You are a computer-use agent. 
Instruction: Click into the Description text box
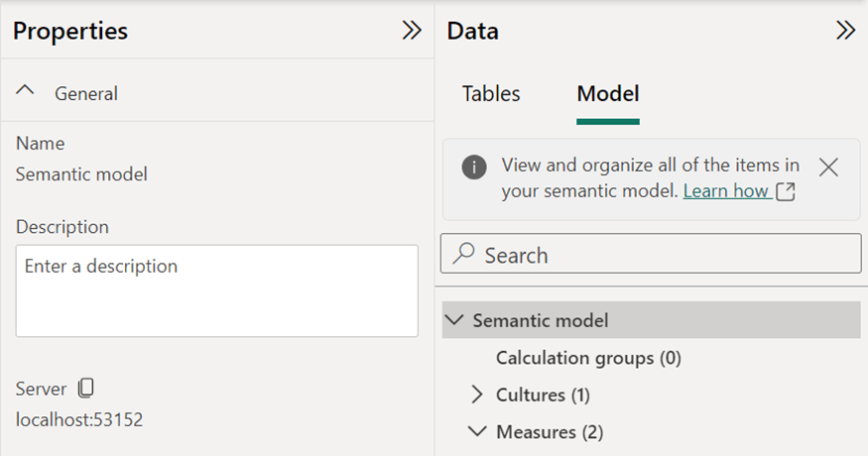[216, 290]
